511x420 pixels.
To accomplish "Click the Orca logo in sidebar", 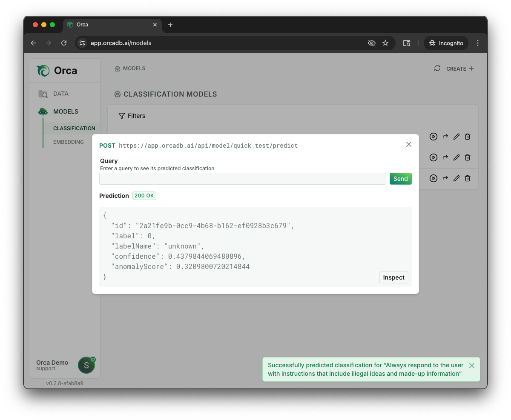I will pos(57,71).
